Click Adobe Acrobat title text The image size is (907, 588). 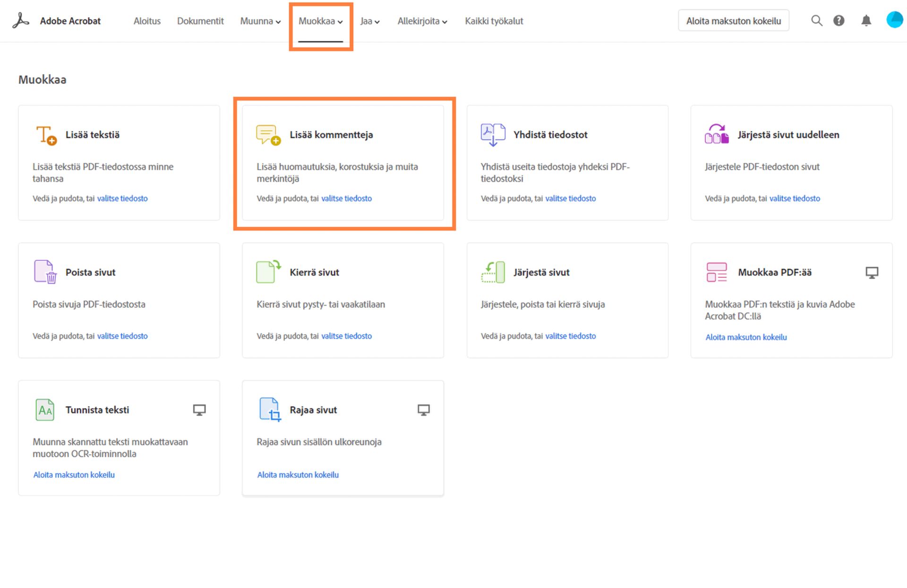tap(70, 21)
